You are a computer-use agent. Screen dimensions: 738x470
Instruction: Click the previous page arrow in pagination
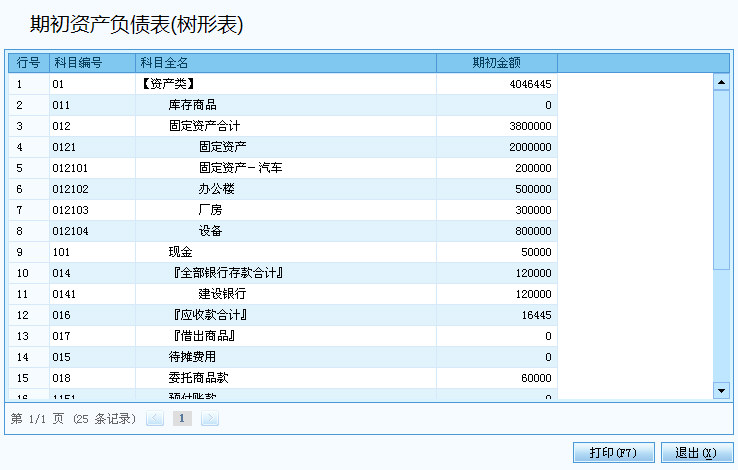155,419
